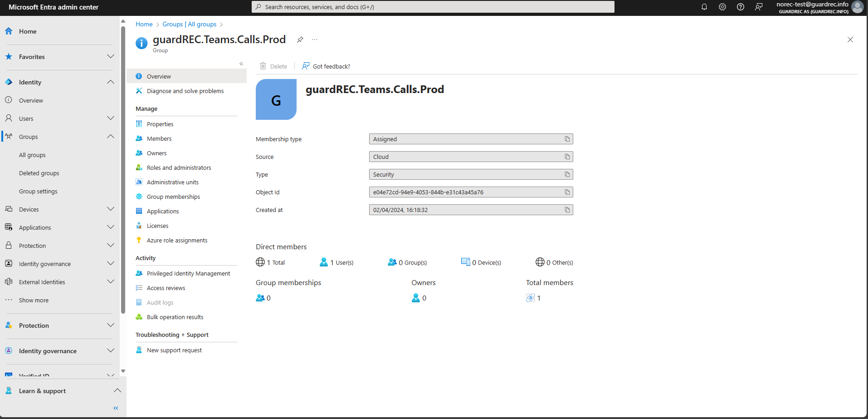Viewport: 868px width, 419px height.
Task: Collapse the left navigation sidebar
Action: [x=116, y=408]
